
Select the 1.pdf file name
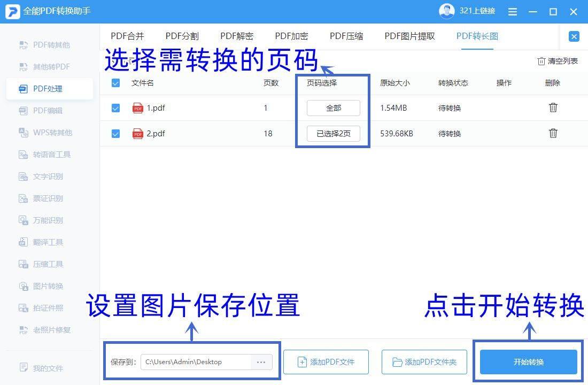[x=156, y=108]
